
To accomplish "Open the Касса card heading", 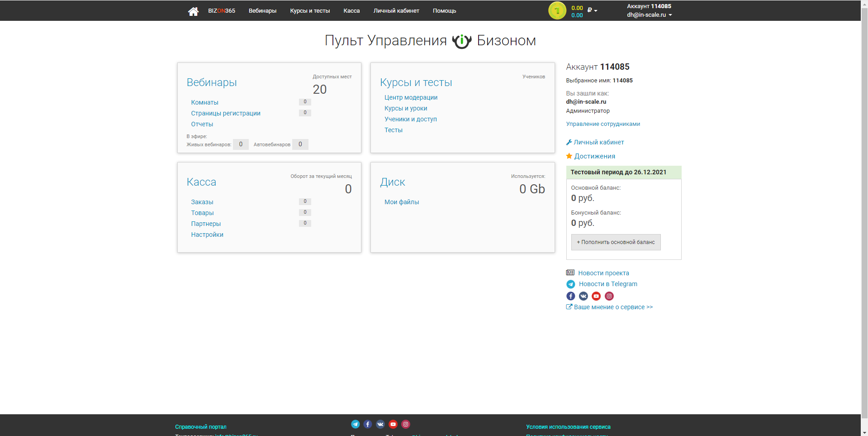I will pos(201,182).
